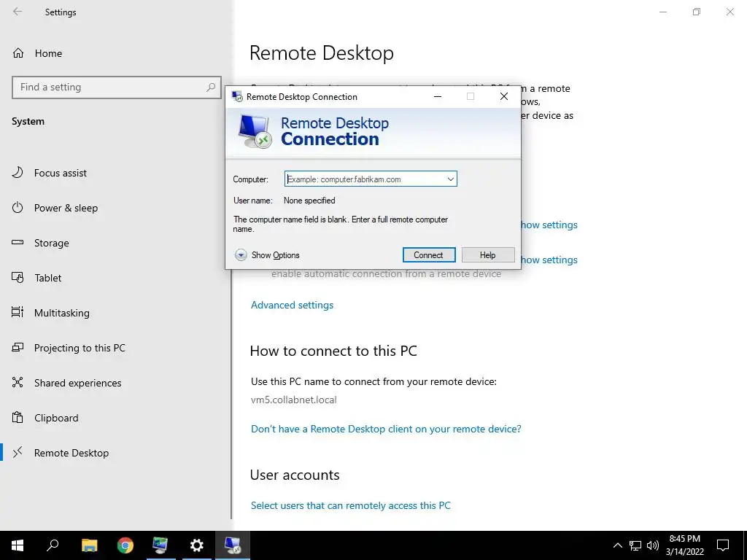The image size is (747, 560).
Task: Open network status tray icon
Action: (635, 545)
